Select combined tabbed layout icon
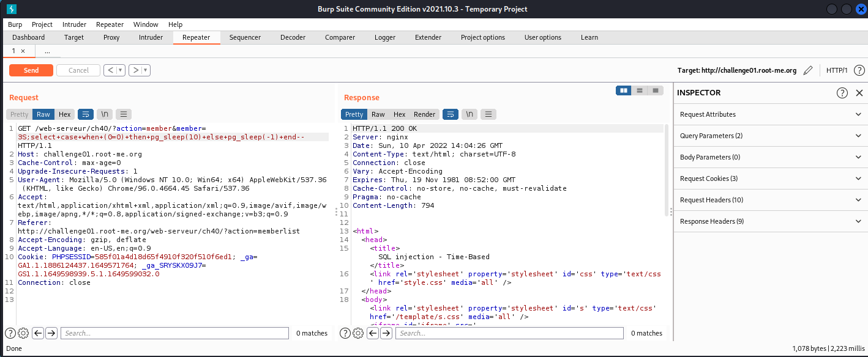Viewport: 868px width, 357px height. coord(656,90)
